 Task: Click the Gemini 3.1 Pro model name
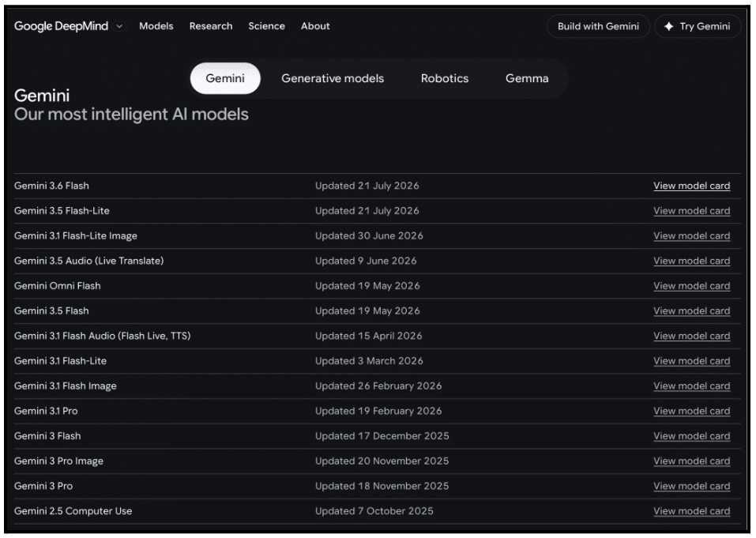pos(46,412)
